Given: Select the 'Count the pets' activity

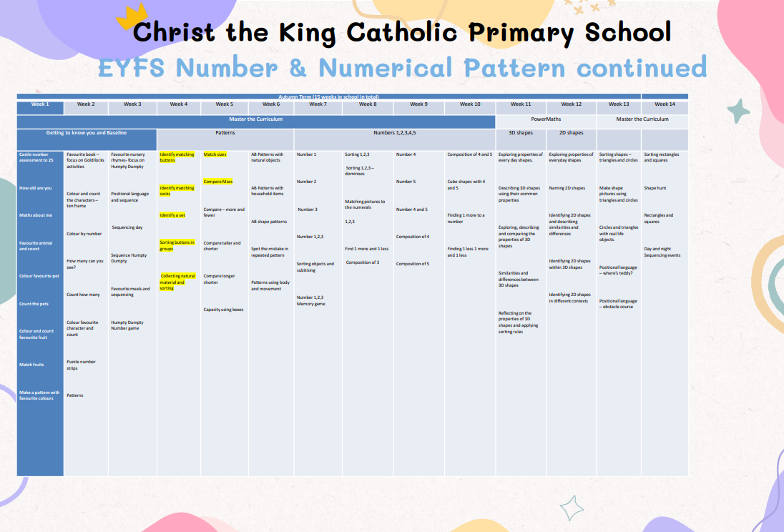Looking at the screenshot, I should pyautogui.click(x=34, y=304).
